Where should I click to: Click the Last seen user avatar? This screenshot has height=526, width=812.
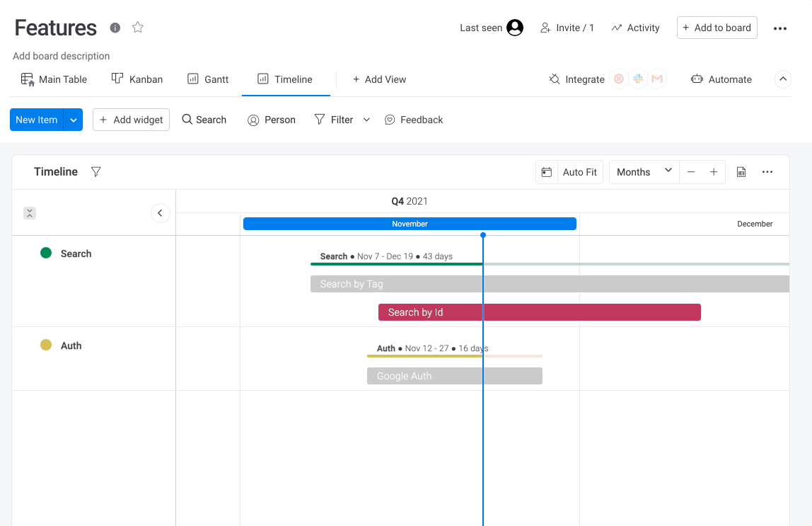pyautogui.click(x=515, y=28)
